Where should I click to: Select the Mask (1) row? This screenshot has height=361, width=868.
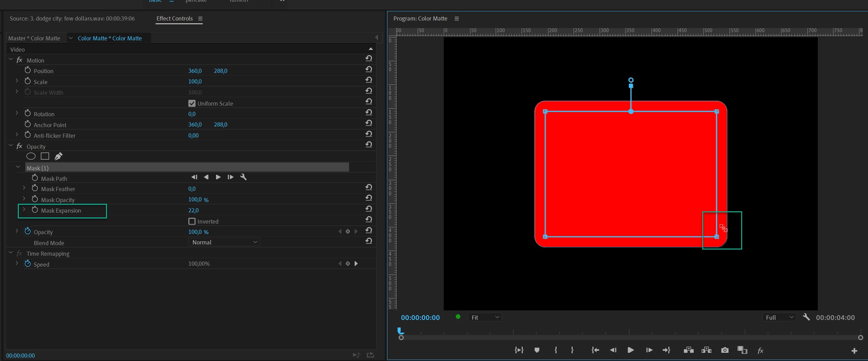[187, 168]
